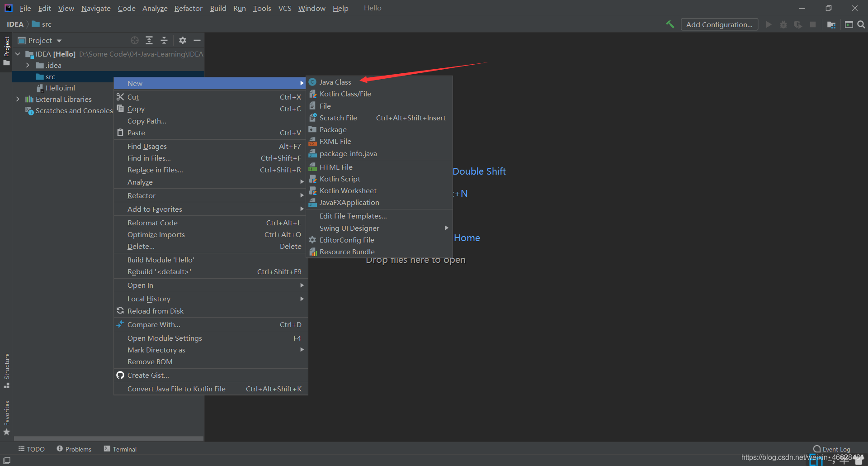Hide the Project panel with the minus icon
This screenshot has width=868, height=466.
point(197,40)
